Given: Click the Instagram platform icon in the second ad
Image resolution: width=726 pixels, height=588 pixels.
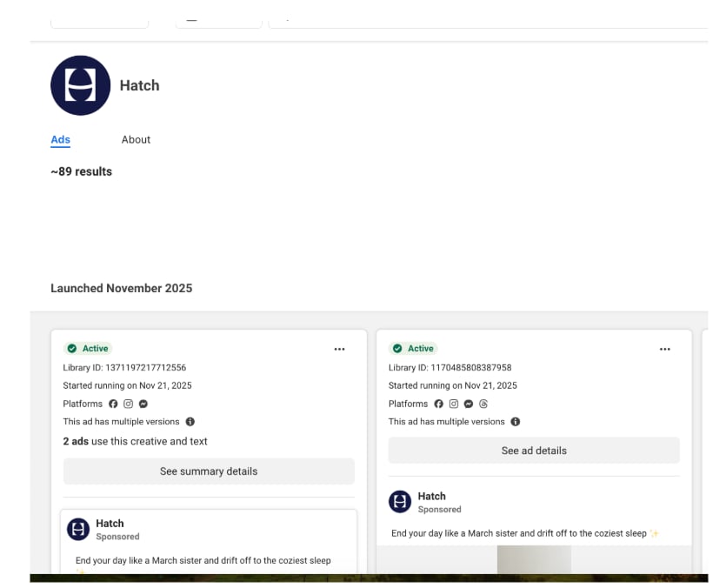Looking at the screenshot, I should coord(453,404).
